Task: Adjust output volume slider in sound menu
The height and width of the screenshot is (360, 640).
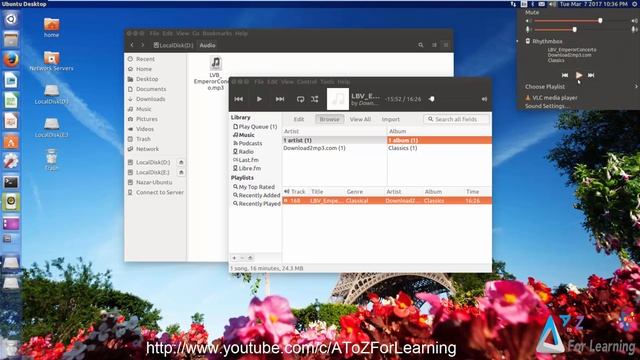Action: pyautogui.click(x=600, y=20)
